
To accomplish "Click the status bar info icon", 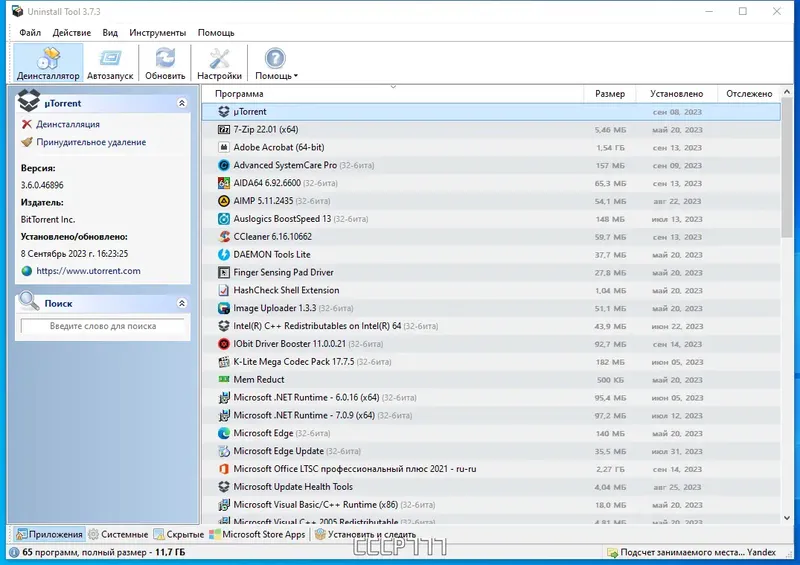I will point(14,552).
